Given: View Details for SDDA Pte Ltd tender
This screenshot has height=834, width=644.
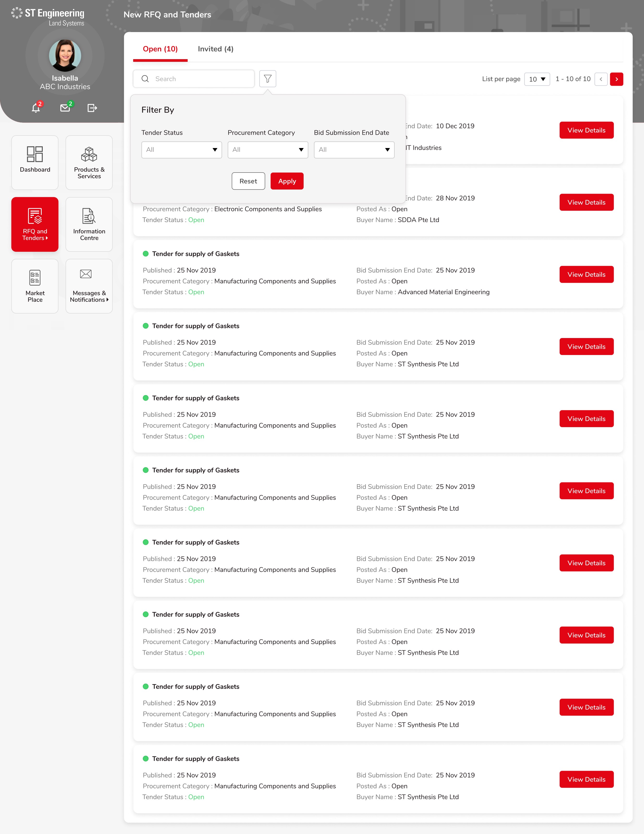Looking at the screenshot, I should [586, 203].
